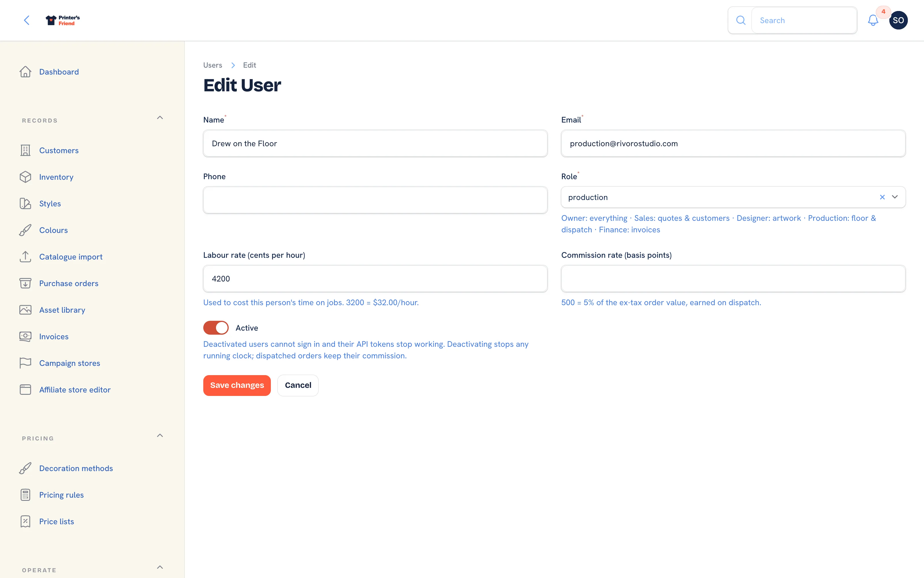Click the Price lists receipt icon
Screen dimensions: 924x578
25,521
